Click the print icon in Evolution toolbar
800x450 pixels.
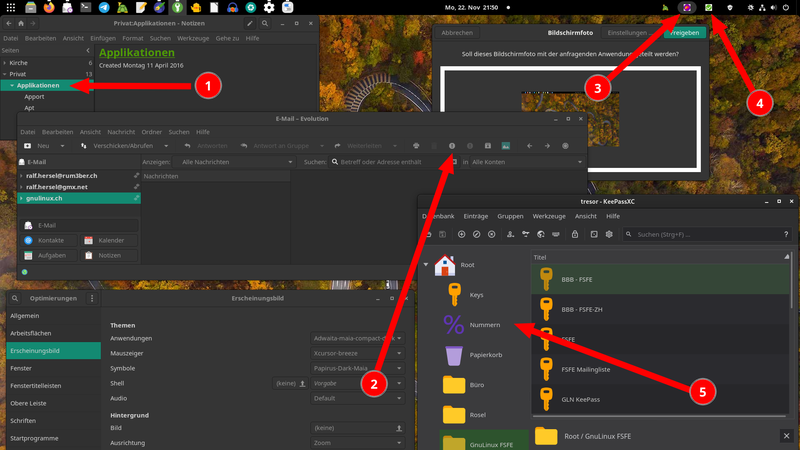point(416,146)
